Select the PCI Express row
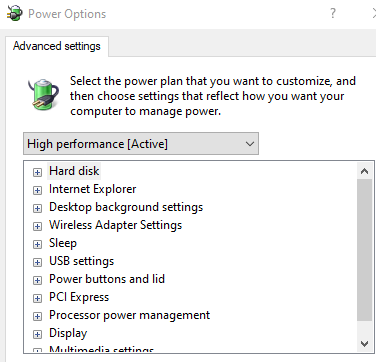376x362 pixels. point(79,297)
